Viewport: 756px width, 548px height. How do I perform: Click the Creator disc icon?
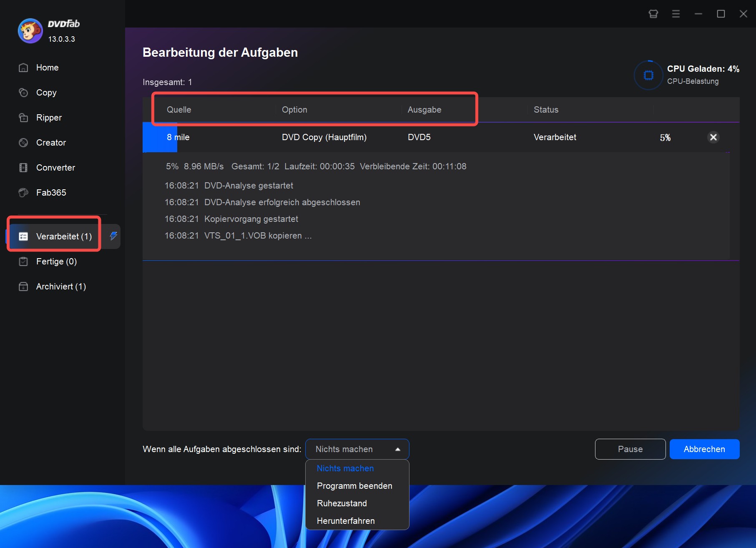[x=24, y=143]
